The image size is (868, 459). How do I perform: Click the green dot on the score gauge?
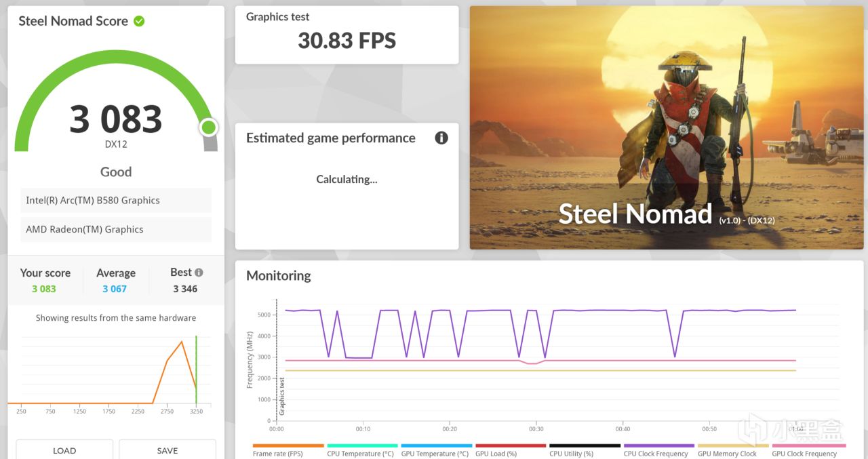click(209, 127)
